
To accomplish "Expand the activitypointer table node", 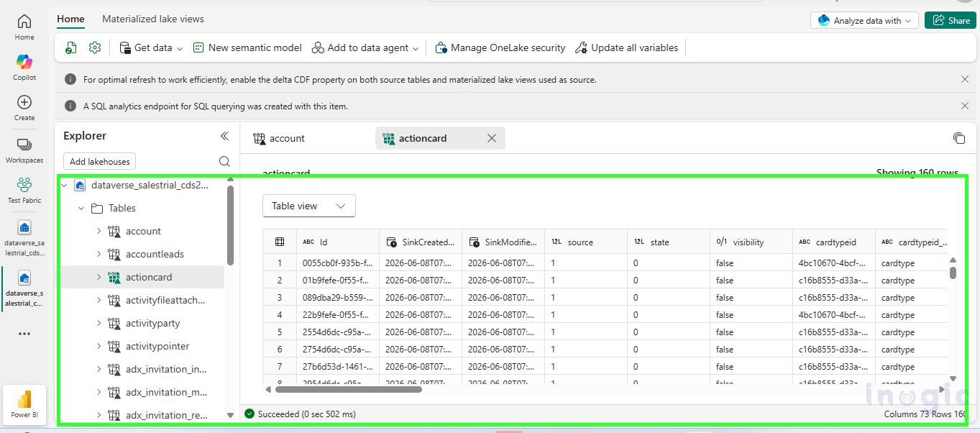I will tap(99, 346).
